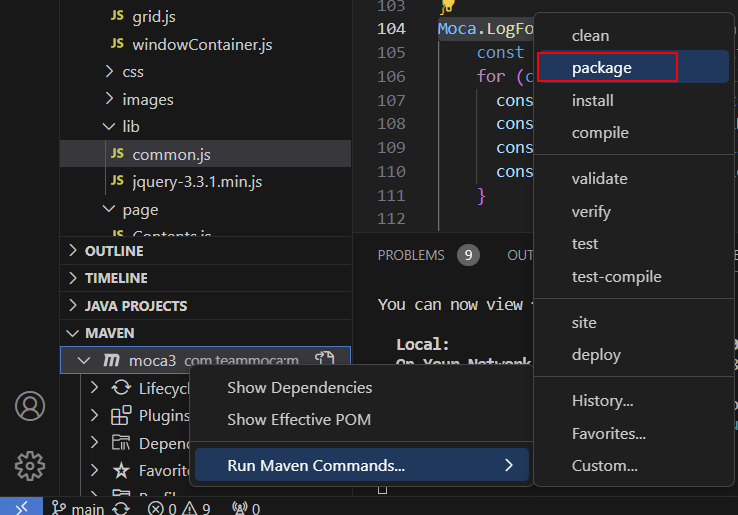Viewport: 738px width, 515px height.
Task: Click the 'for' keyword on line 106
Action: pos(491,76)
